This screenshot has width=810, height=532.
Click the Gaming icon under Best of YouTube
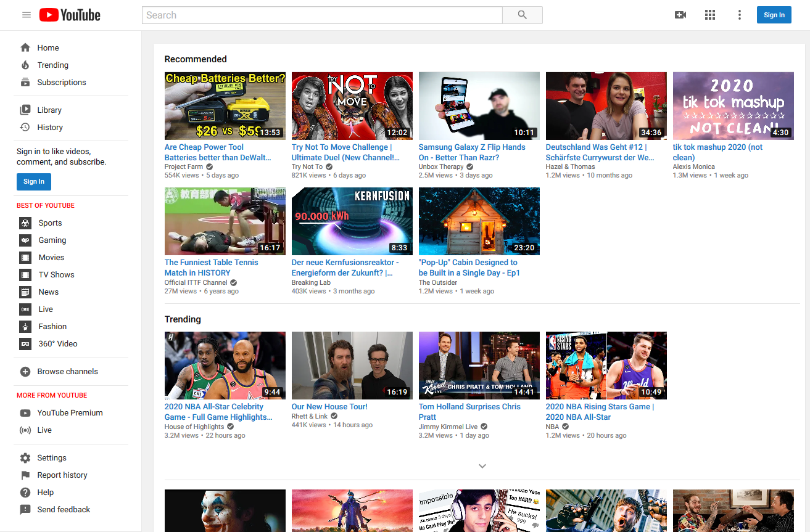(x=25, y=240)
